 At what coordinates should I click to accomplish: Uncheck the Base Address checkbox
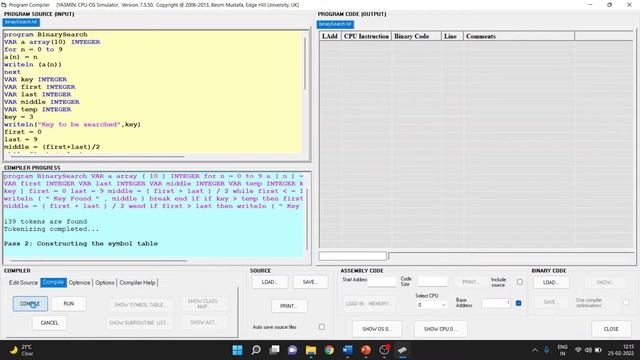tap(518, 303)
